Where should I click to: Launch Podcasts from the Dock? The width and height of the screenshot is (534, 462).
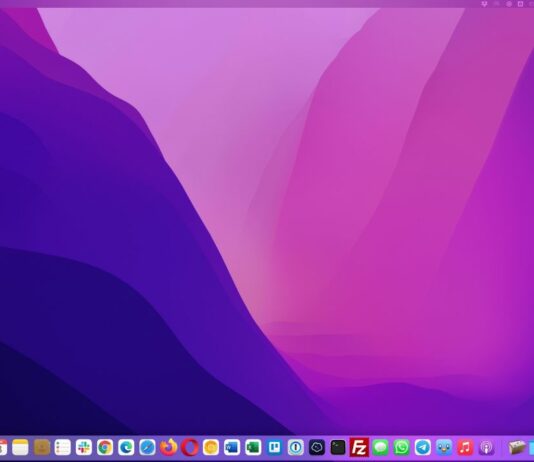click(486, 447)
